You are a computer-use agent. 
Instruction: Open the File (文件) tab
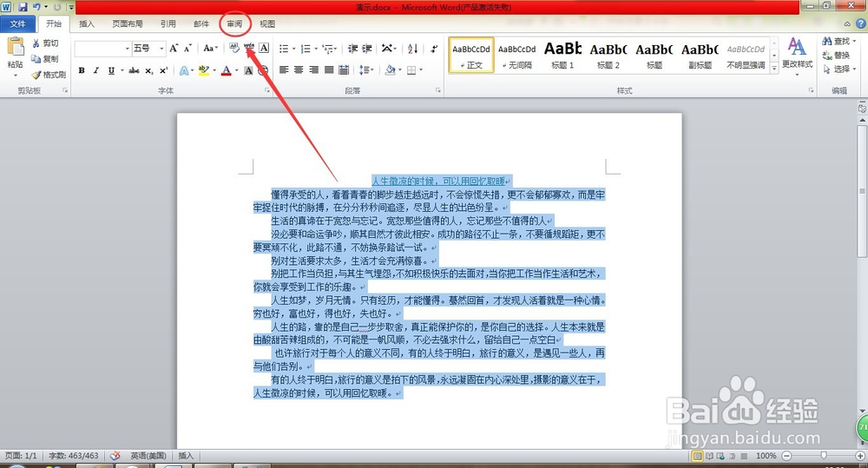coord(17,23)
